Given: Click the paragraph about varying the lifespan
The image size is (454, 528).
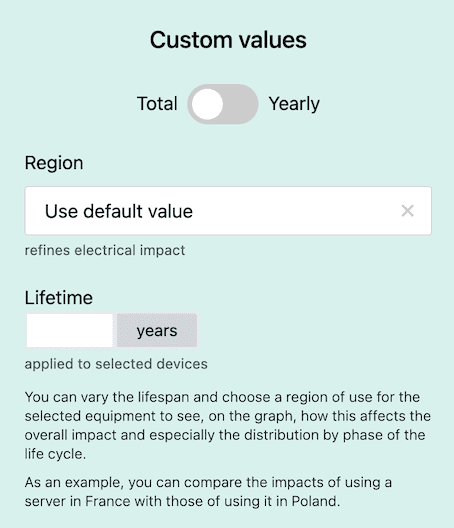Looking at the screenshot, I should (x=227, y=426).
